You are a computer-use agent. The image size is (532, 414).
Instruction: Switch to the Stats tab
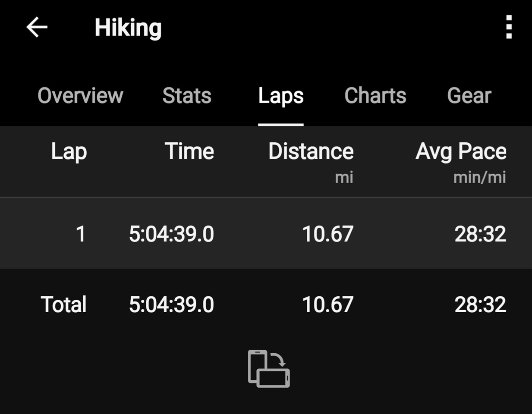pyautogui.click(x=187, y=96)
